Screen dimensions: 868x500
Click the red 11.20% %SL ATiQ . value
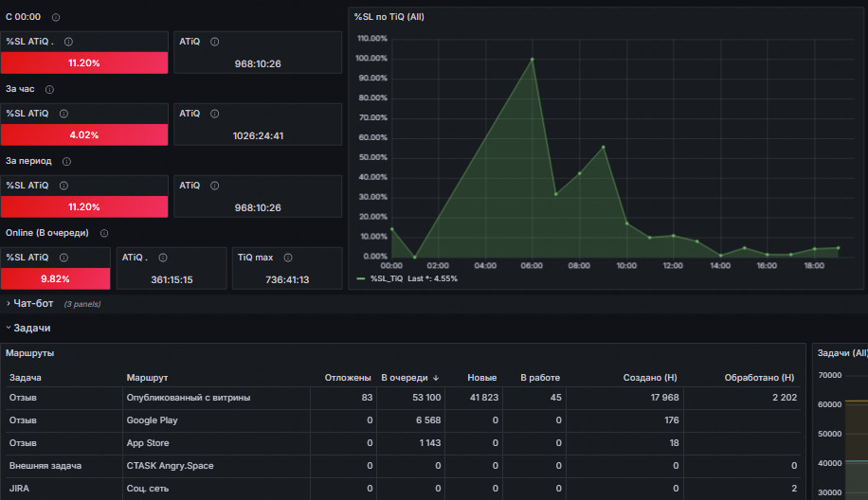click(84, 63)
